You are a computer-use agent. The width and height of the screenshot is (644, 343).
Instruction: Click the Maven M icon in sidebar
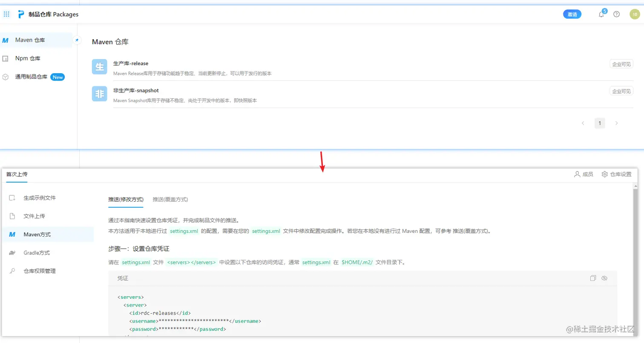click(6, 40)
